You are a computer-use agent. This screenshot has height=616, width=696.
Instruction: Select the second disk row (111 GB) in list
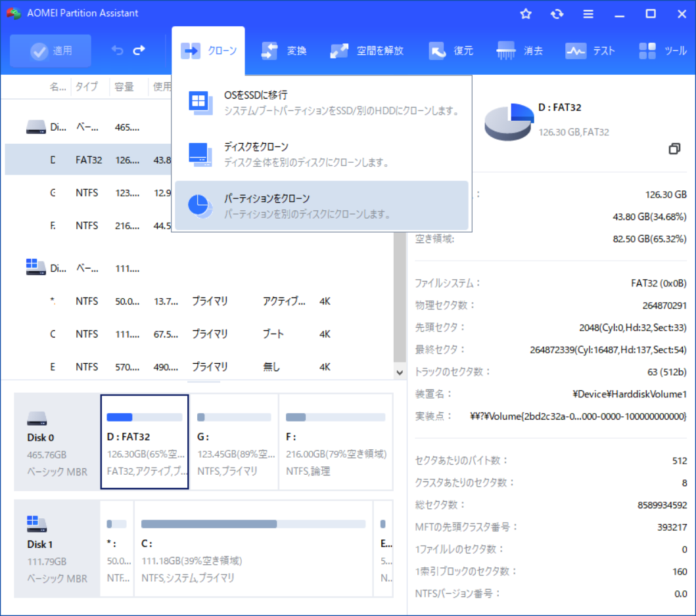pyautogui.click(x=199, y=269)
